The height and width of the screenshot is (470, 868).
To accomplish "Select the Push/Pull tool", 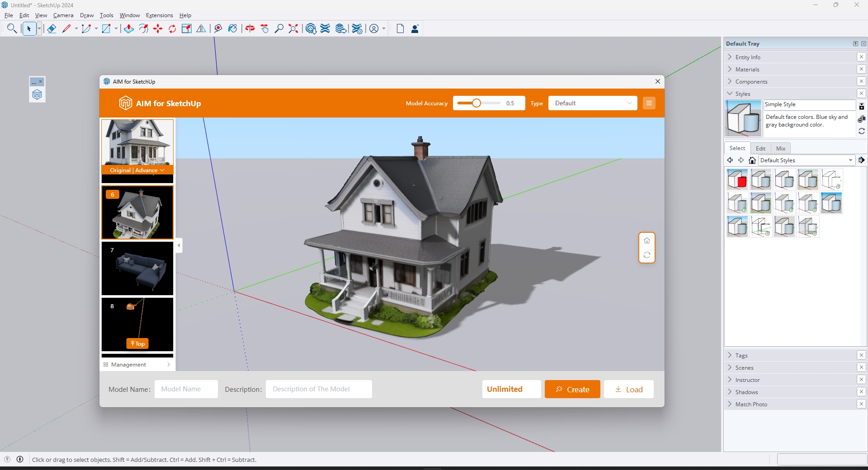I will pos(129,29).
